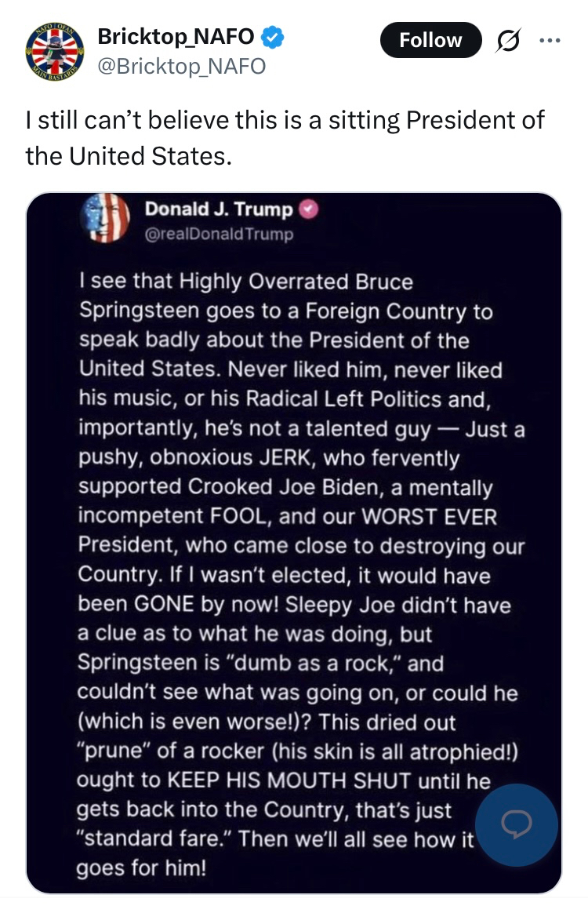This screenshot has height=913, width=588.
Task: Click the tweet text about a sitting President
Action: (x=285, y=138)
